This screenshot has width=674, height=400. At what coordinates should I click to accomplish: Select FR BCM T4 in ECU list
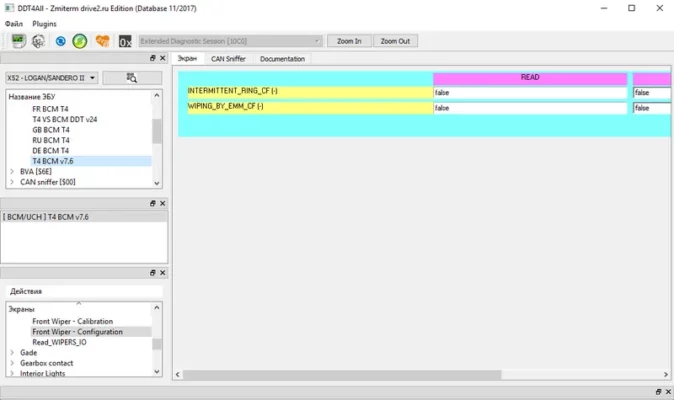50,109
